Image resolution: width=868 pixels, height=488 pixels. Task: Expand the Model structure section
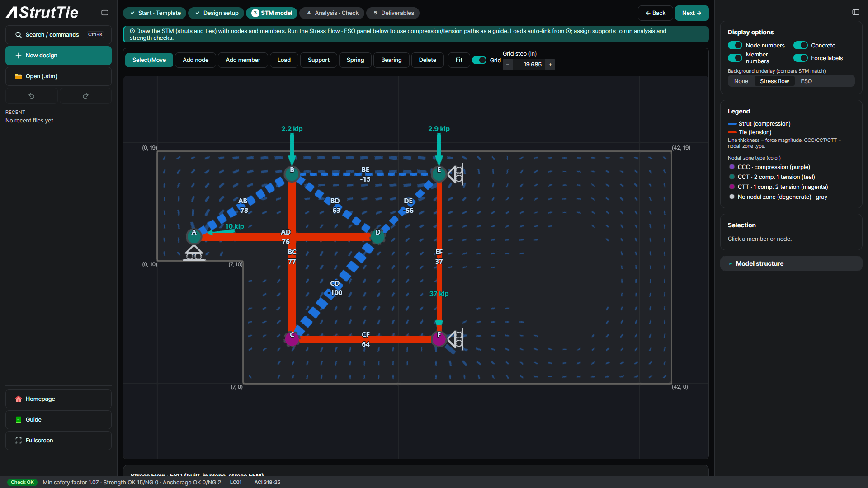pyautogui.click(x=791, y=263)
